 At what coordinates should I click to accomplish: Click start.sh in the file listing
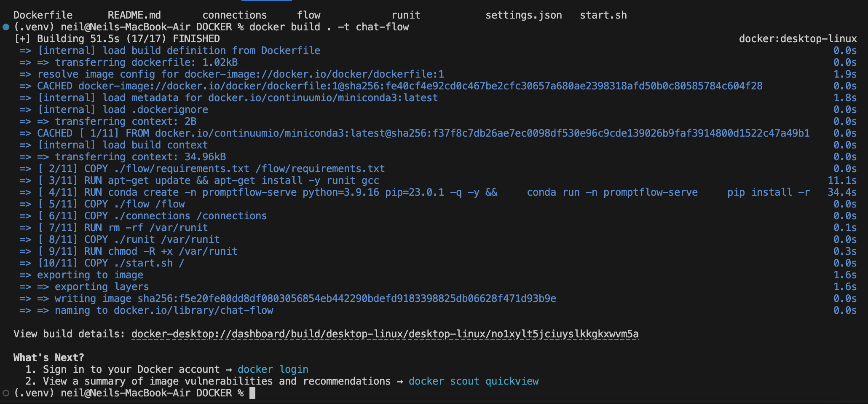pos(603,15)
